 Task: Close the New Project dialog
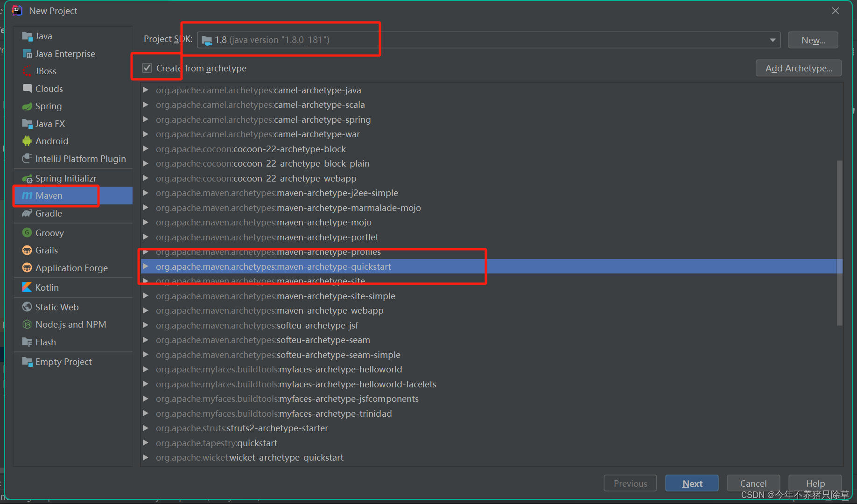point(836,11)
